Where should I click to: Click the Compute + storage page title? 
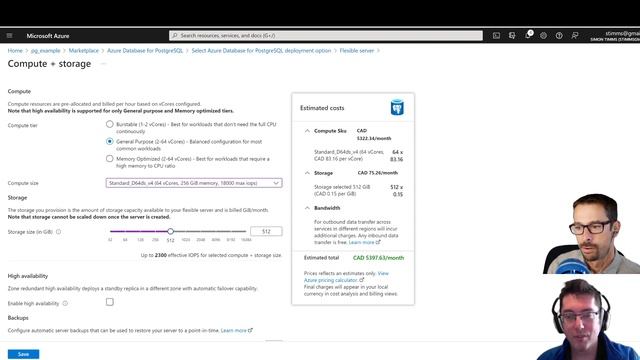(x=49, y=64)
